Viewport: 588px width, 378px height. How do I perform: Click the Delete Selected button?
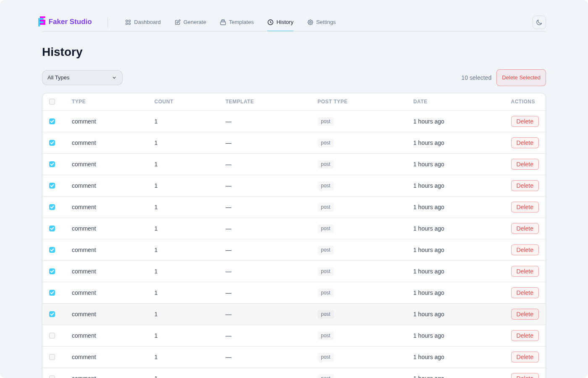point(521,78)
